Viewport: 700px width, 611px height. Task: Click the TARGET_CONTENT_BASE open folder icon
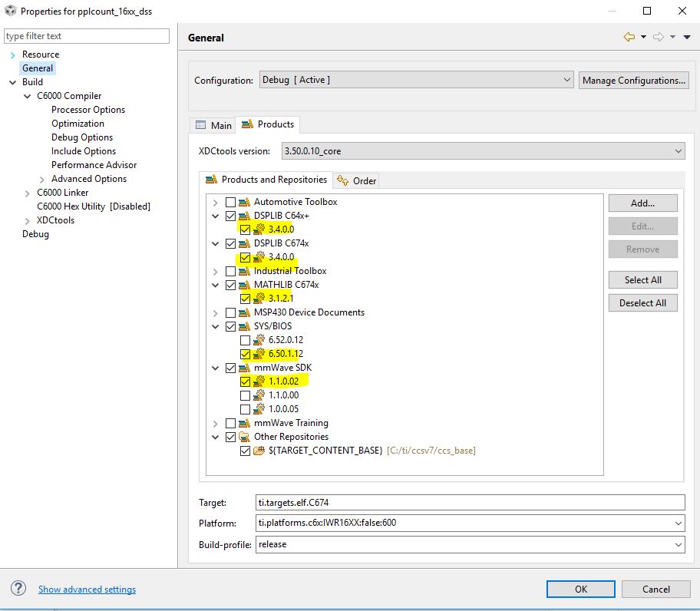pyautogui.click(x=259, y=451)
